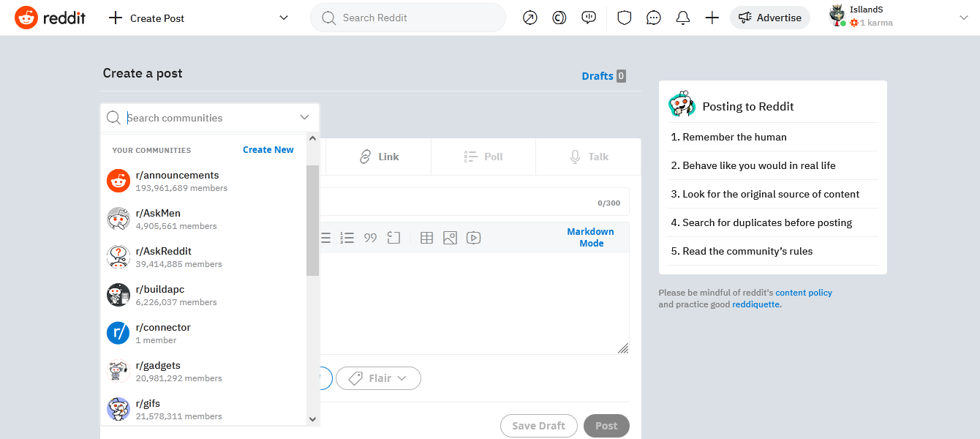980x439 pixels.
Task: Select r/announcements from the community list
Action: [204, 181]
